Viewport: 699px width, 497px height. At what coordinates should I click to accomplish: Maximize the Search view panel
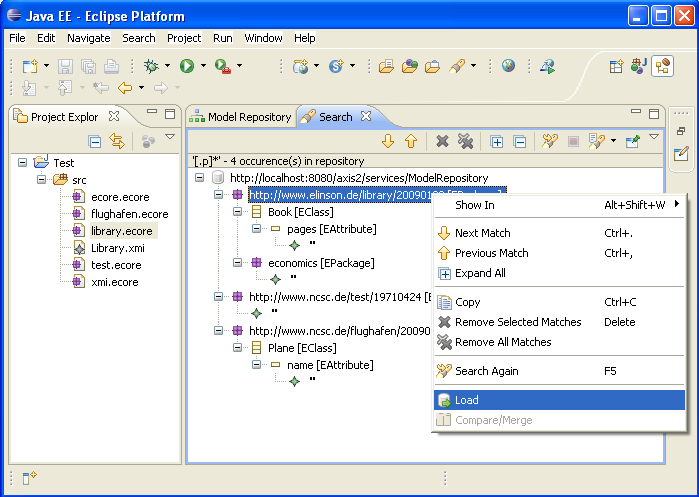click(x=654, y=114)
